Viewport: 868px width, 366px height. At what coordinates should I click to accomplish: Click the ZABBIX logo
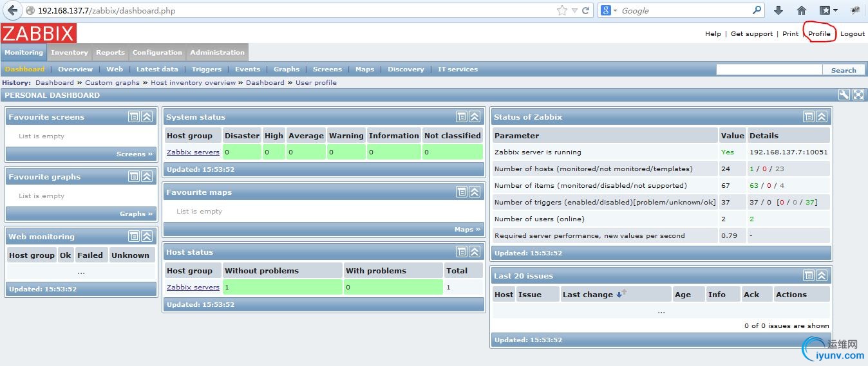tap(39, 33)
